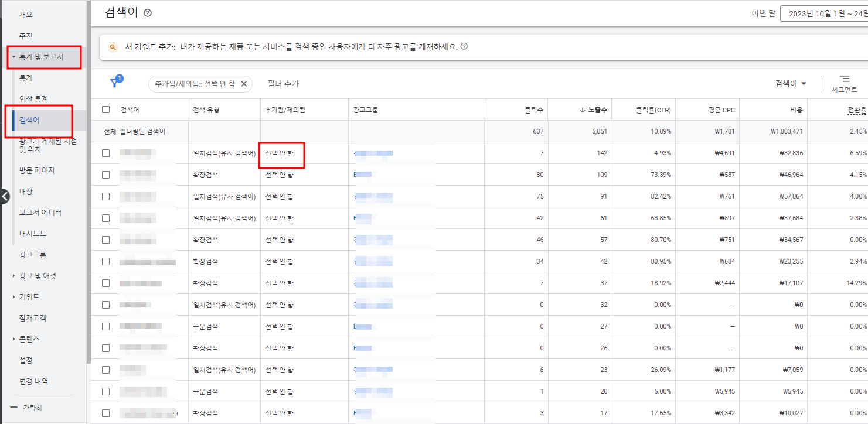Collapse the sidebar using the left edge arrow icon
The image size is (868, 424).
[4, 197]
